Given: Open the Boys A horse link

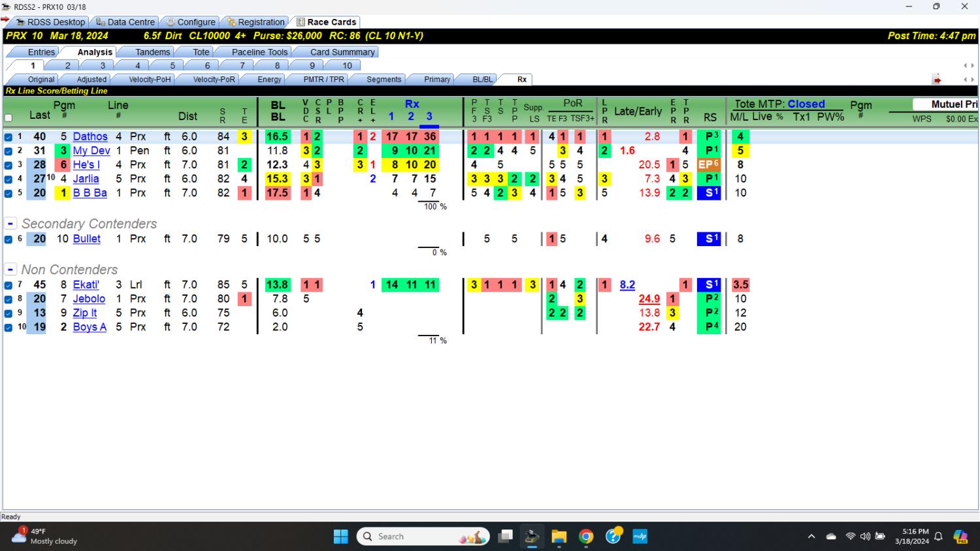Looking at the screenshot, I should pos(90,327).
